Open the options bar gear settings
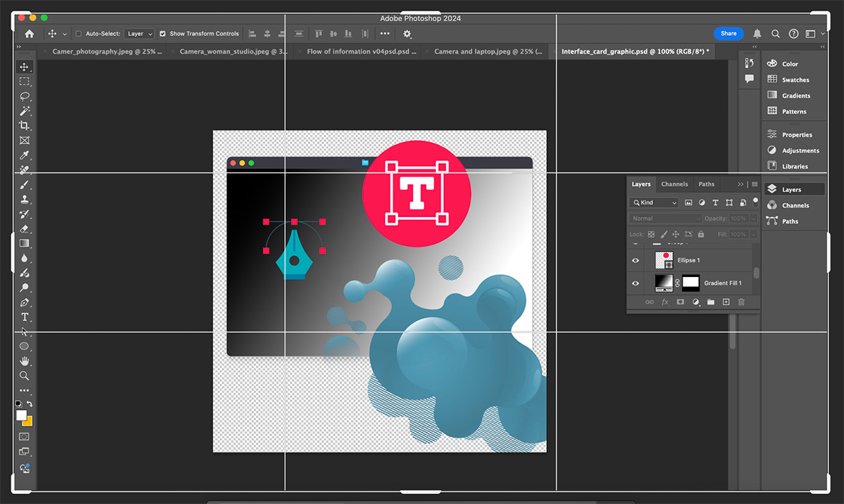 point(407,34)
